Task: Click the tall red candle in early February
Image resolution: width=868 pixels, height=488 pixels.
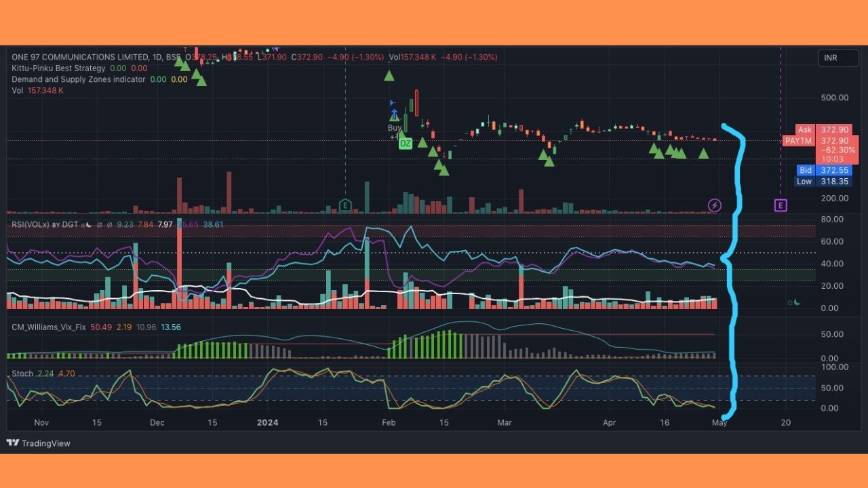Action: pos(417,103)
